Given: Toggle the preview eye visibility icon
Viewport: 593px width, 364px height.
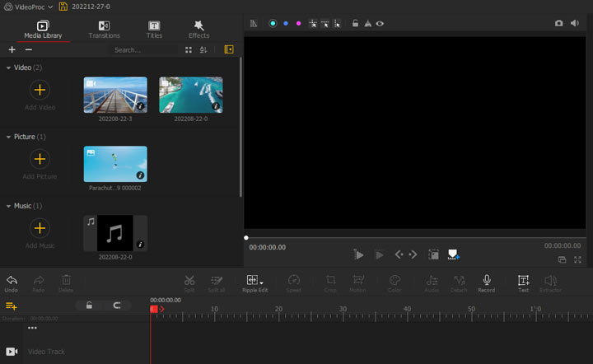Looking at the screenshot, I should point(380,24).
